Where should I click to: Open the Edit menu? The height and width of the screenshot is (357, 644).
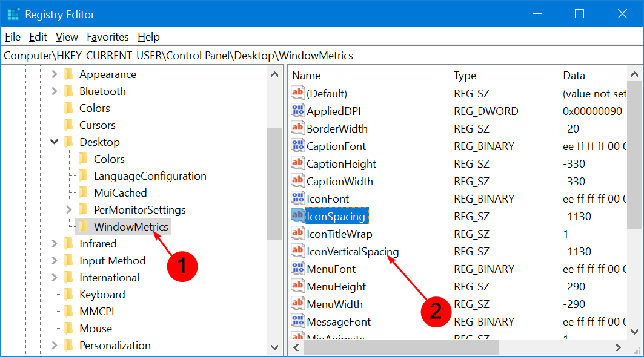tap(38, 37)
